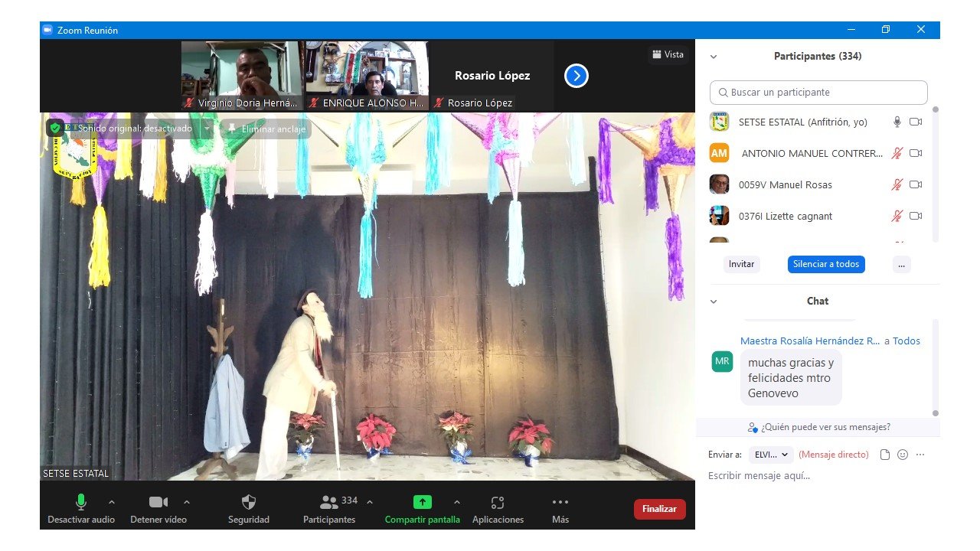Collapse the Participantes panel chevron
The image size is (980, 551).
pos(714,57)
